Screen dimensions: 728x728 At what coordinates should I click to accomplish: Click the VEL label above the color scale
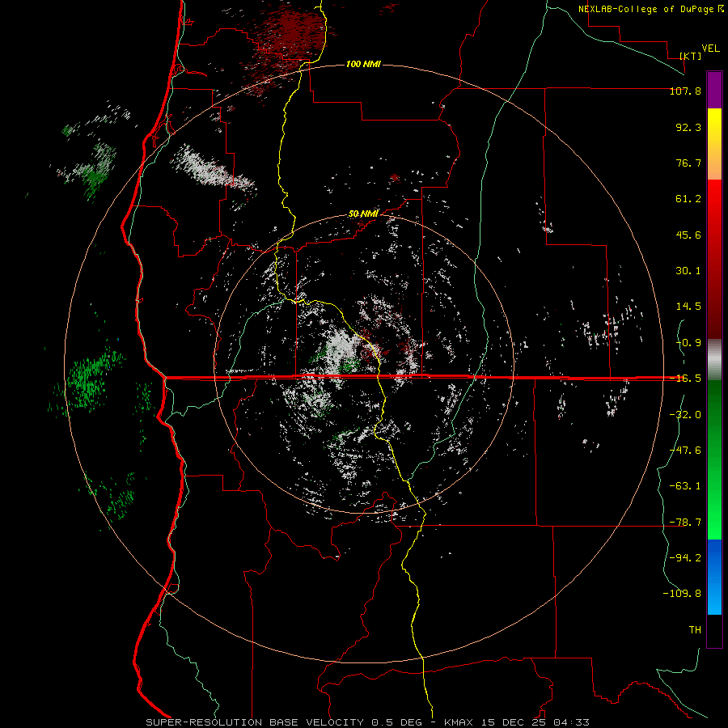coord(711,49)
